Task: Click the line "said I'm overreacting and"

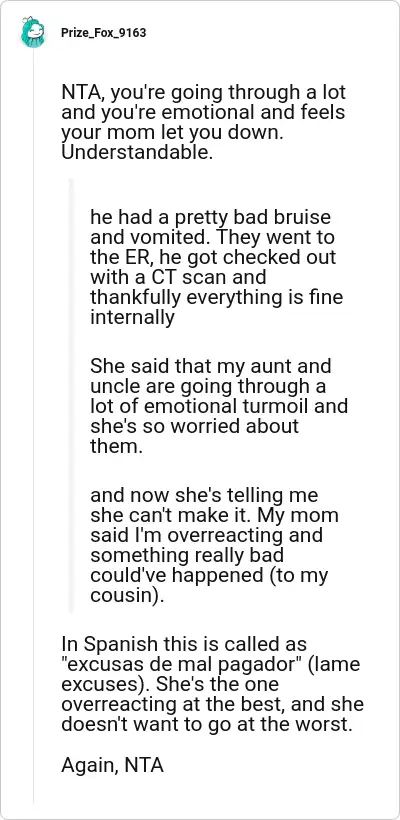Action: 206,534
